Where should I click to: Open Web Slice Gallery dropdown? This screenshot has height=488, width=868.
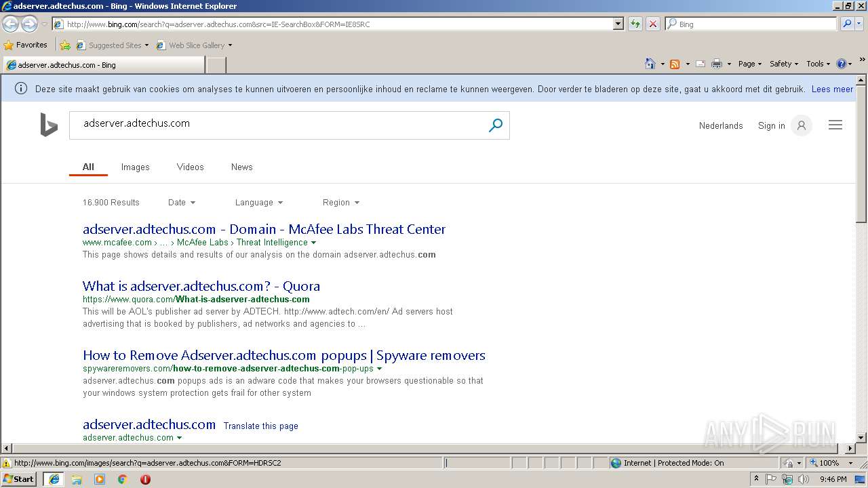[x=230, y=45]
